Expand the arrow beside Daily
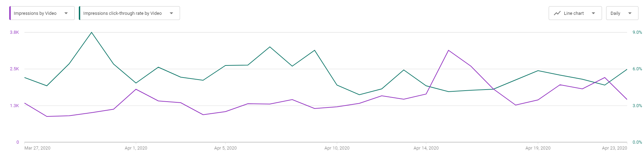644x154 pixels. pyautogui.click(x=630, y=13)
